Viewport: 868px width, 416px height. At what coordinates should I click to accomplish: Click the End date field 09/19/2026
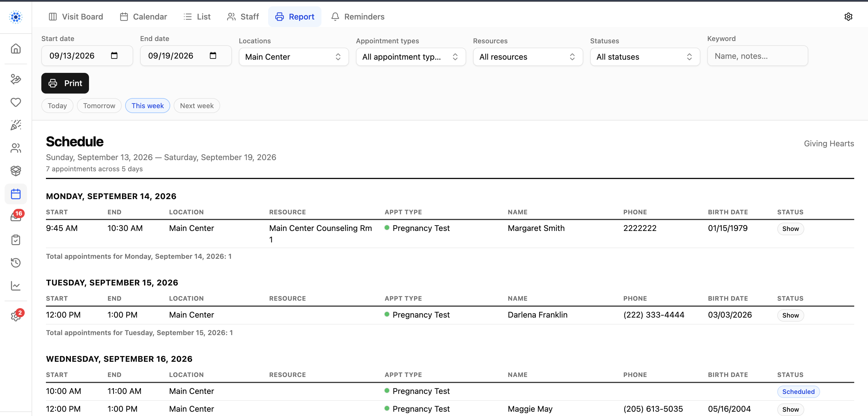pyautogui.click(x=186, y=56)
